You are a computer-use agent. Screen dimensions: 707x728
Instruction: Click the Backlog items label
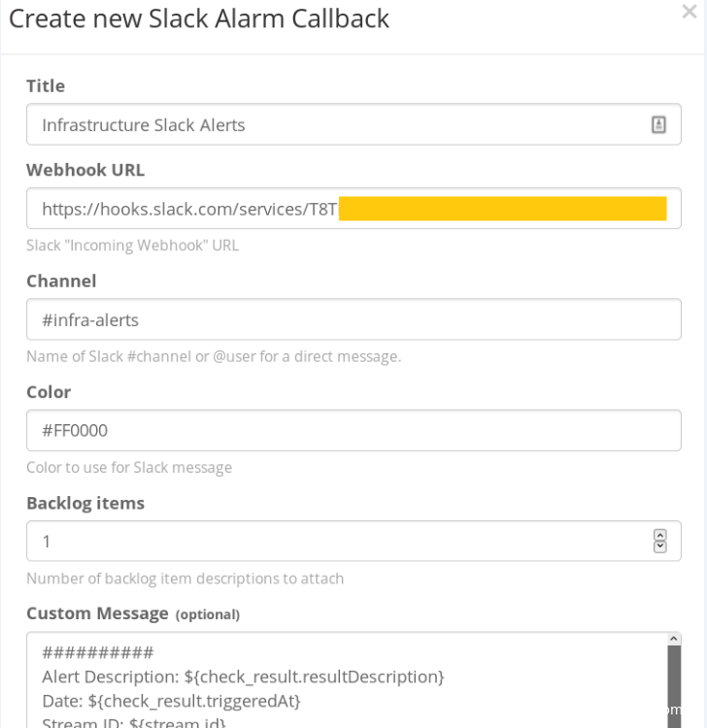(85, 503)
